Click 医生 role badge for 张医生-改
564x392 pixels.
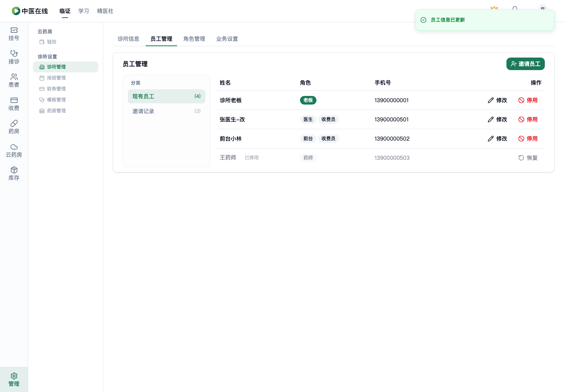tap(308, 119)
